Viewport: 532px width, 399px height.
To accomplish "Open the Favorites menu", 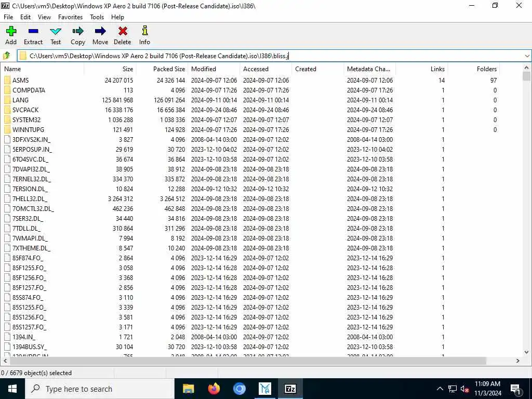I will tap(70, 17).
